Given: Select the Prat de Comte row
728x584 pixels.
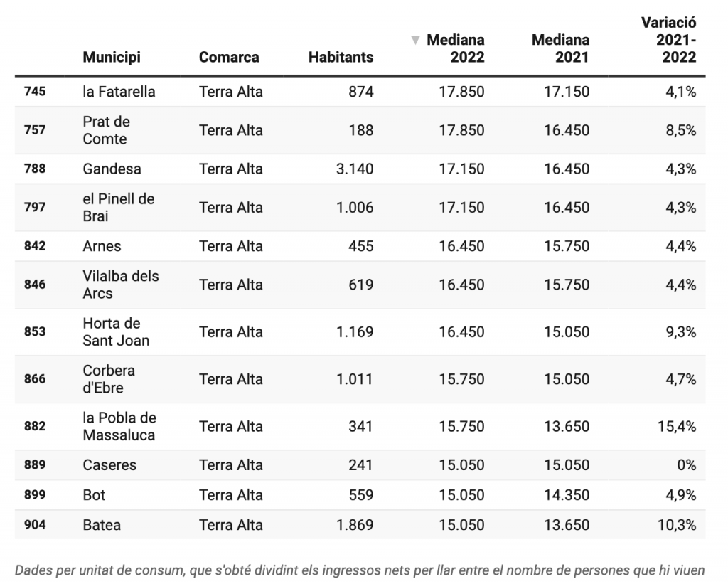Looking at the screenshot, I should (x=360, y=130).
